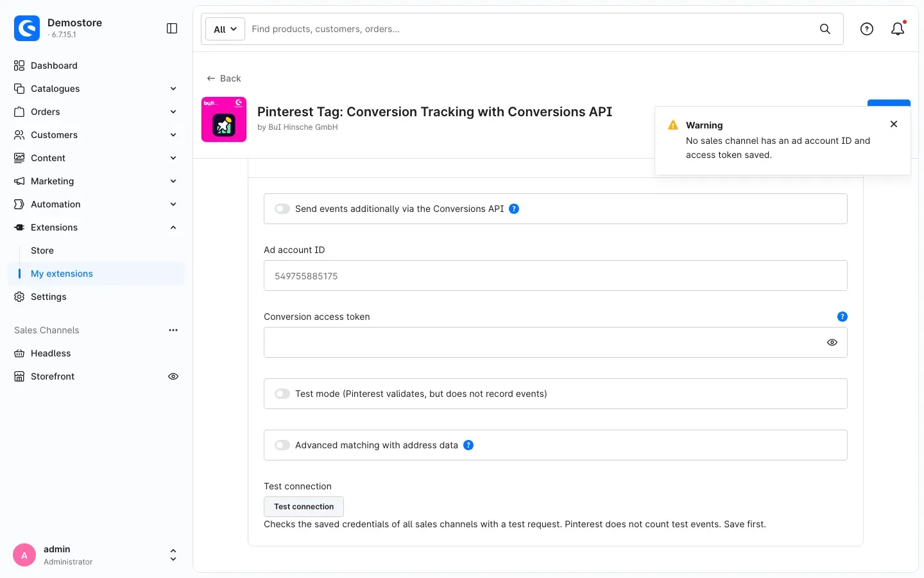
Task: Click the Shopware logo icon
Action: (x=27, y=28)
